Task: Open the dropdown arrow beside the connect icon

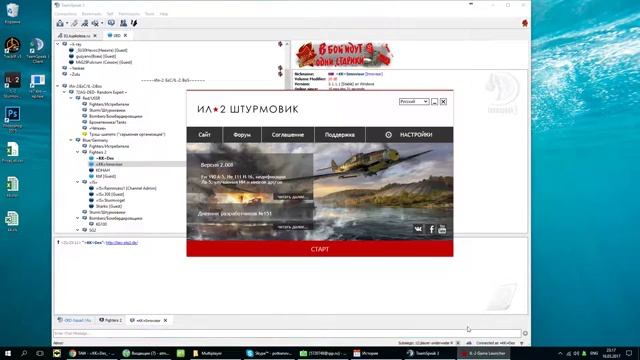Action: pyautogui.click(x=67, y=24)
